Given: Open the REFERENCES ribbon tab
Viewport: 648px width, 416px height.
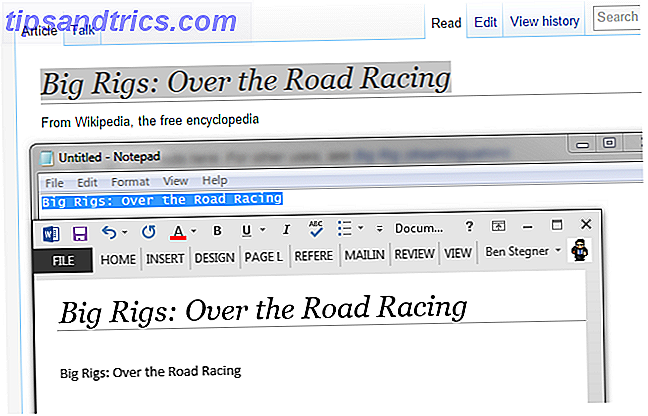Looking at the screenshot, I should coord(314,256).
